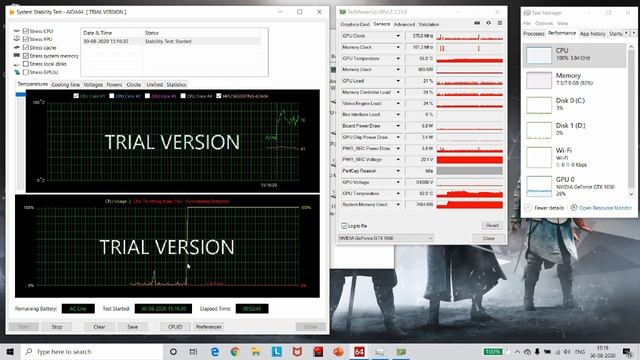This screenshot has height=360, width=640.
Task: Toggle CPU Core #4 graph checkbox
Action: (x=183, y=96)
